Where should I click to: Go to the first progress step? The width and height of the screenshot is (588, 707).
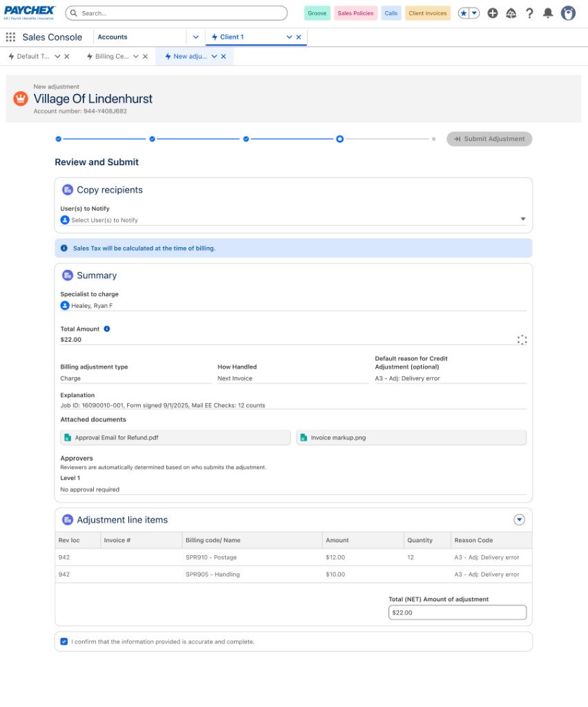click(x=59, y=139)
